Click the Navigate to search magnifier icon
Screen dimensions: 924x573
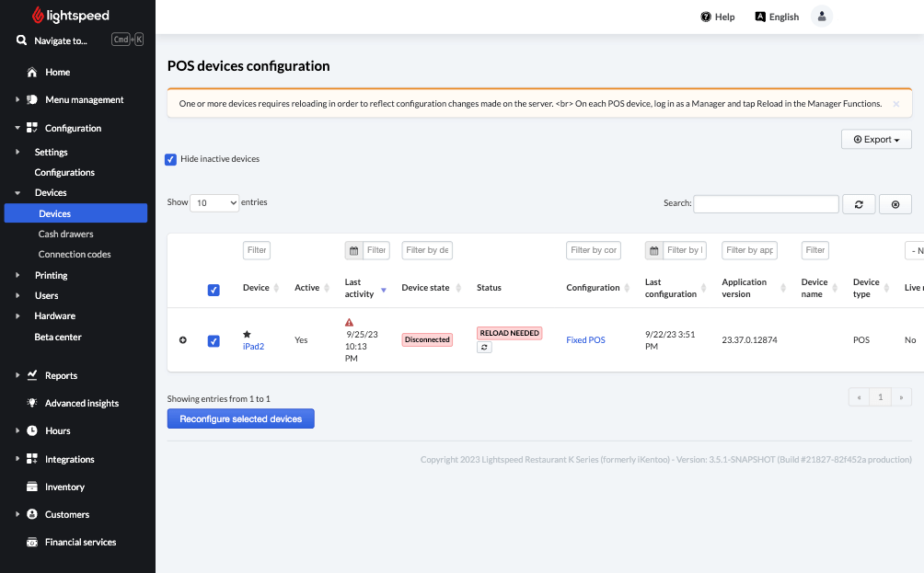click(x=22, y=40)
